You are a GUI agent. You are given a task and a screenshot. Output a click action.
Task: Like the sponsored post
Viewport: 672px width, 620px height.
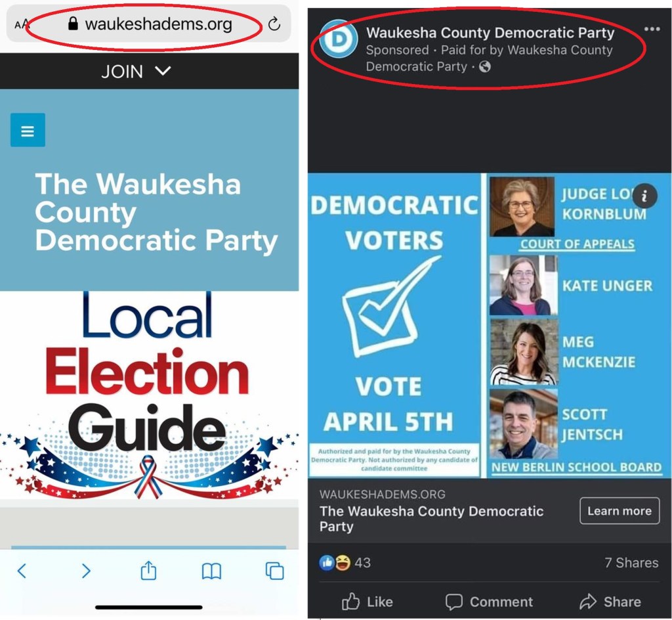tap(367, 602)
